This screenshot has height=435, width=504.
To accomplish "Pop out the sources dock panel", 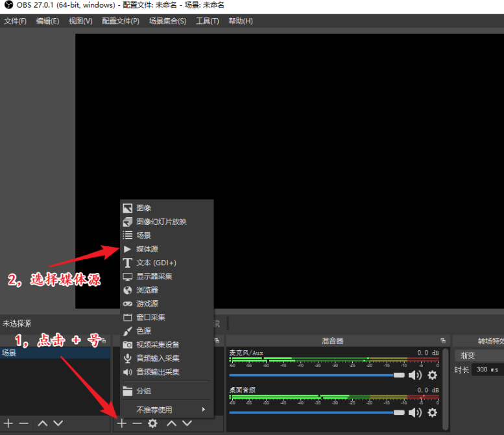I will pos(217,340).
